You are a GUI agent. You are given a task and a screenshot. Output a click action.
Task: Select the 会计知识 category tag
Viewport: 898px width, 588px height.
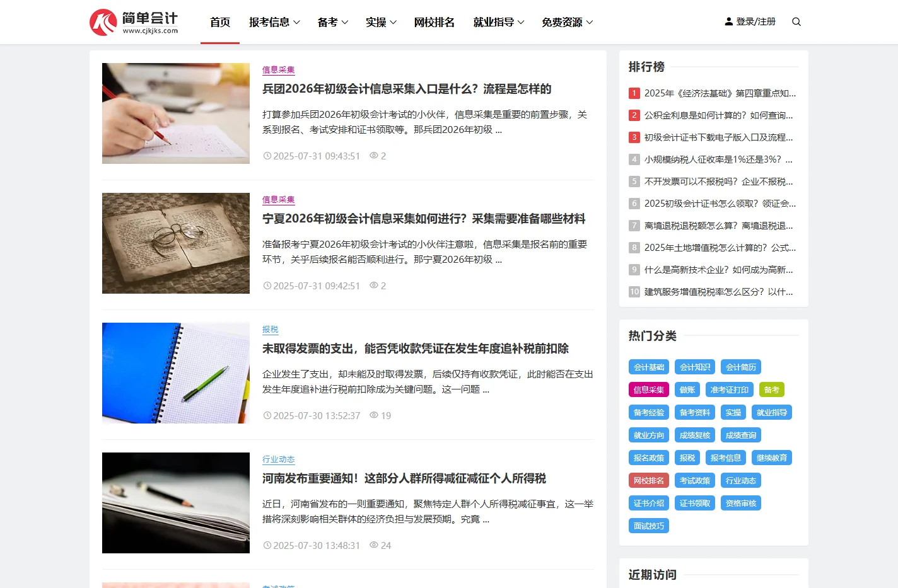click(695, 367)
